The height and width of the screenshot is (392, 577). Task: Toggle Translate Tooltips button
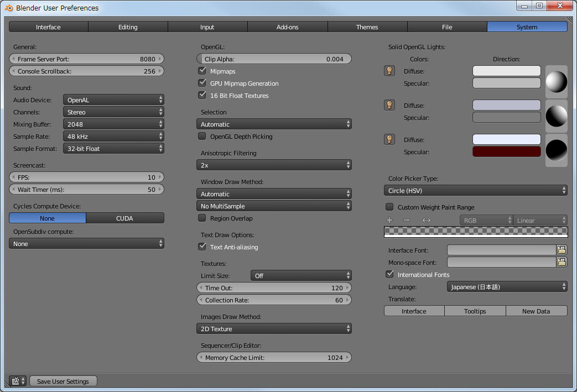(475, 311)
